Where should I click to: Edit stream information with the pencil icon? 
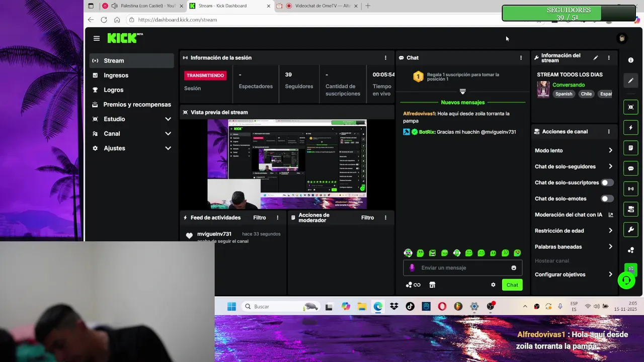(596, 58)
